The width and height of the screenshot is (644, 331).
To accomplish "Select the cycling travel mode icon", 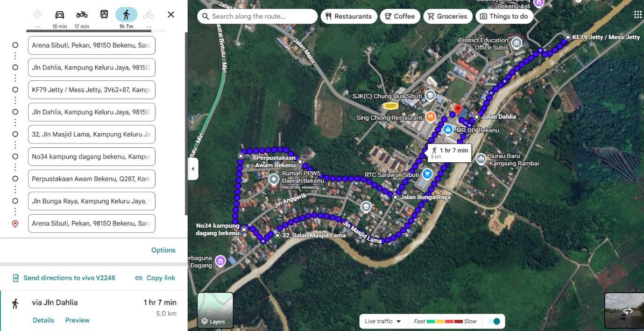I will click(x=149, y=14).
